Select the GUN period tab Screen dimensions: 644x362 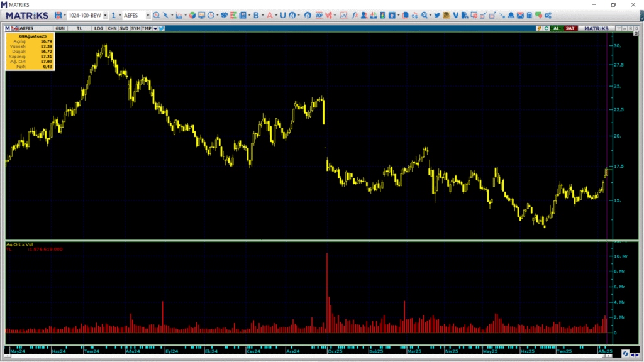coord(60,28)
